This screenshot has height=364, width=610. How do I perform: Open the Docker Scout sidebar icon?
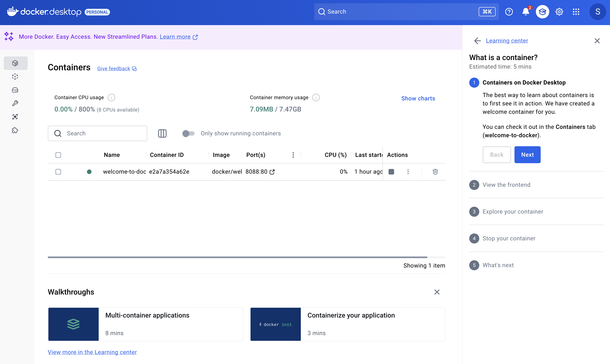click(15, 117)
